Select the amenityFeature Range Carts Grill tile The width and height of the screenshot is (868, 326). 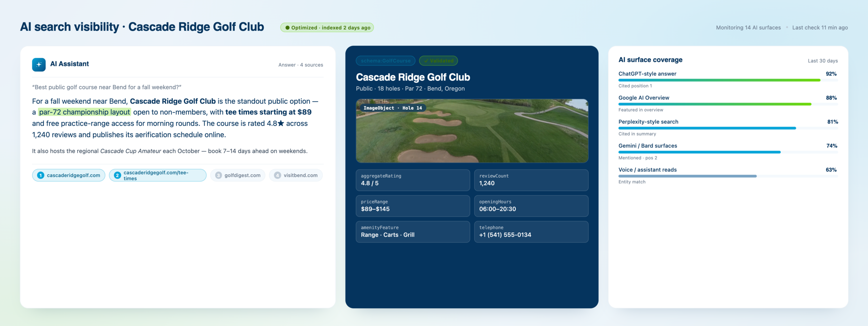(413, 232)
